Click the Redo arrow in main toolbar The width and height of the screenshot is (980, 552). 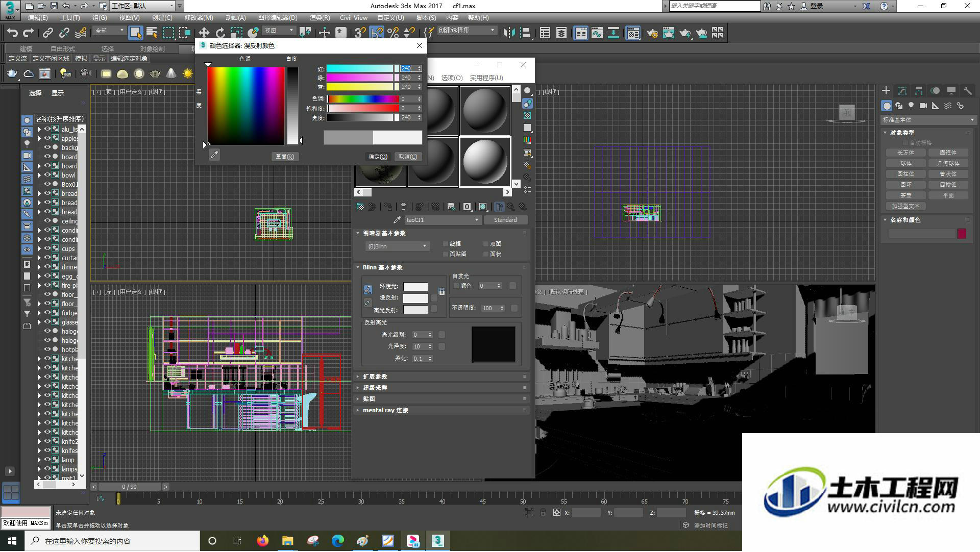[x=29, y=33]
